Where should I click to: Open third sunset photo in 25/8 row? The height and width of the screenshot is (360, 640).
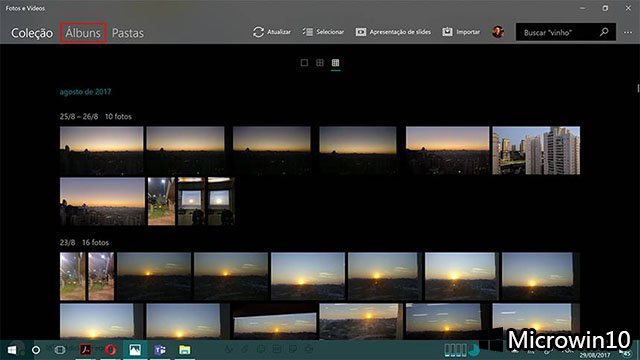click(x=272, y=151)
